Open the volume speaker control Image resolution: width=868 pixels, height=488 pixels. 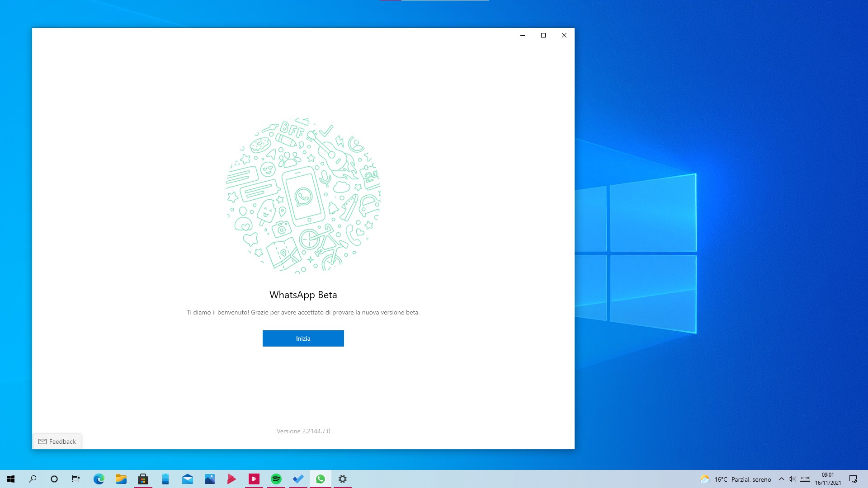792,479
